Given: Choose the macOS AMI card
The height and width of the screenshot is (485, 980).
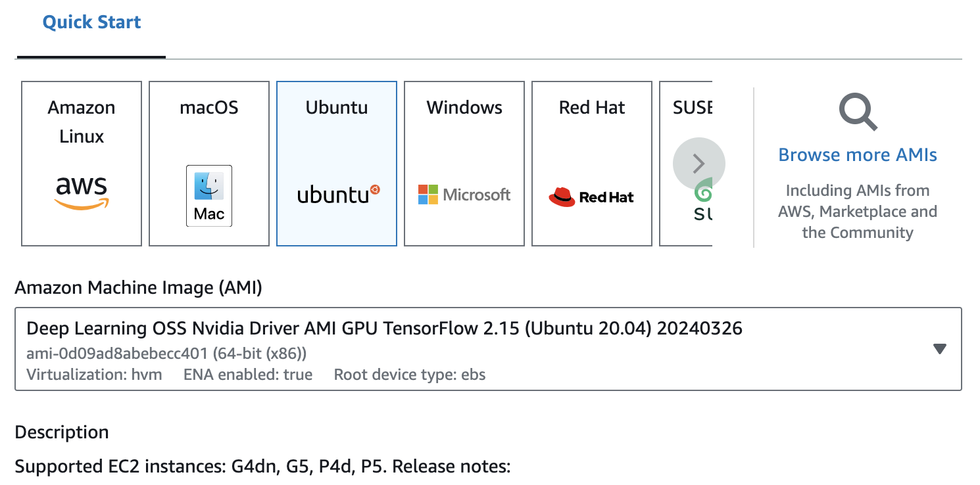Looking at the screenshot, I should [x=209, y=164].
